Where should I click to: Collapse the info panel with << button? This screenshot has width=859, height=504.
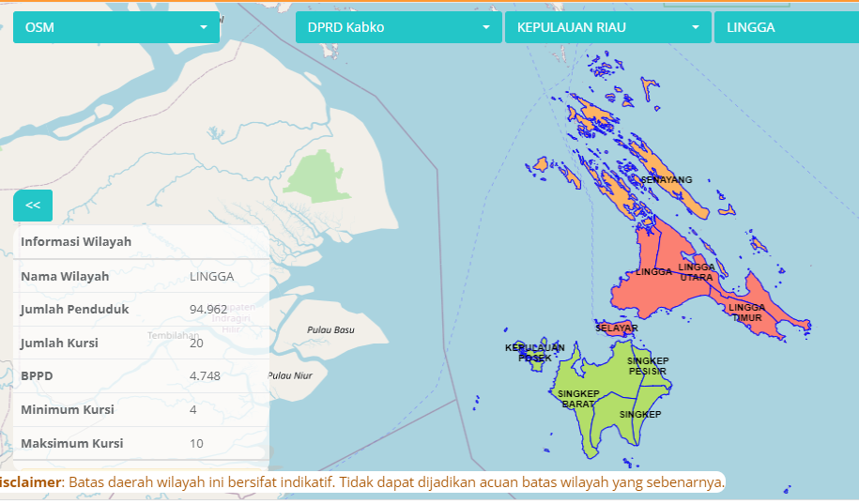pos(33,205)
